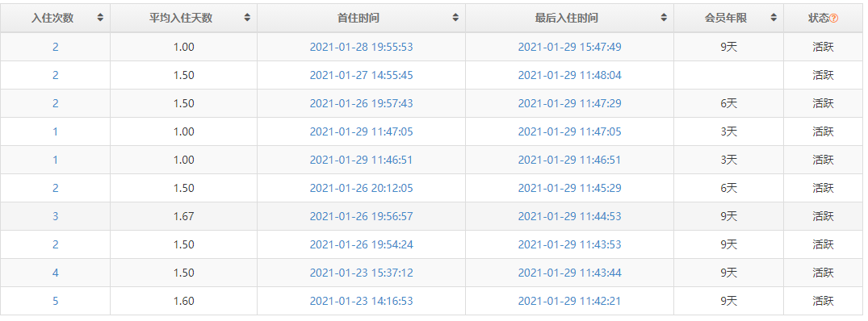Sort by 入住次数 column arrow icon
The height and width of the screenshot is (321, 868).
click(100, 18)
